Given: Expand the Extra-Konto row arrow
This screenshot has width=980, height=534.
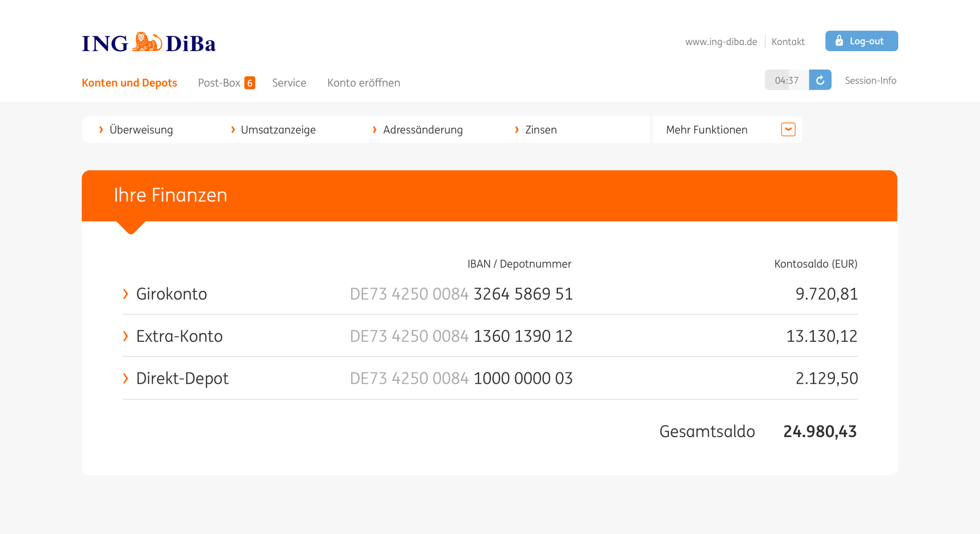Looking at the screenshot, I should [x=126, y=336].
